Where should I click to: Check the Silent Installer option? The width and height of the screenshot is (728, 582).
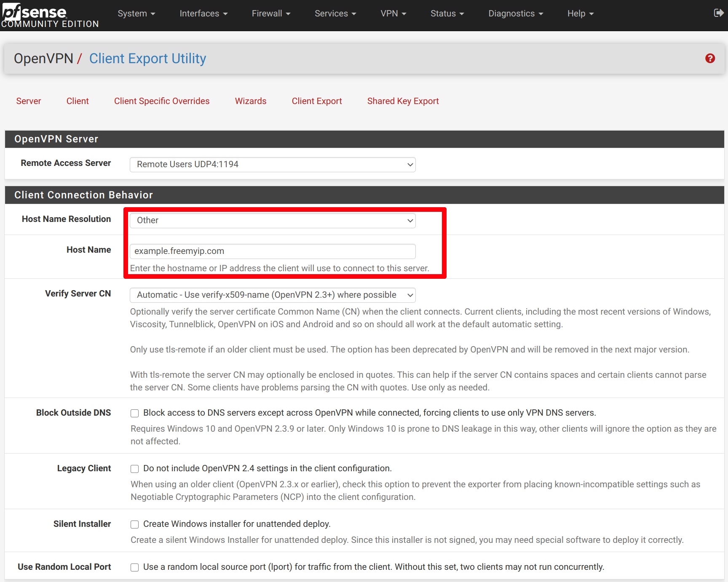[135, 524]
